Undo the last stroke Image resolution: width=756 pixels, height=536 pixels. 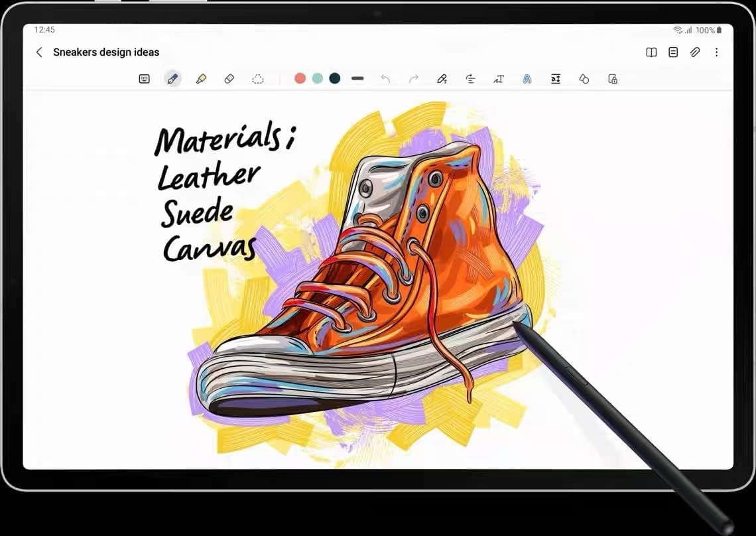tap(387, 78)
